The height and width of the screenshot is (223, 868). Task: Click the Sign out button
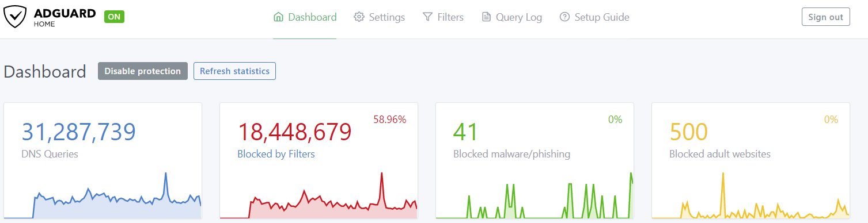click(x=825, y=17)
